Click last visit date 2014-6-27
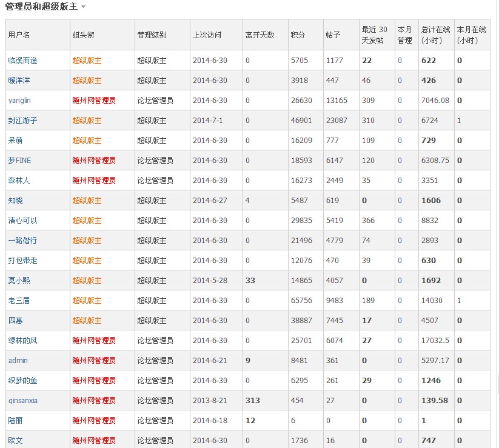The image size is (499, 448). point(210,201)
